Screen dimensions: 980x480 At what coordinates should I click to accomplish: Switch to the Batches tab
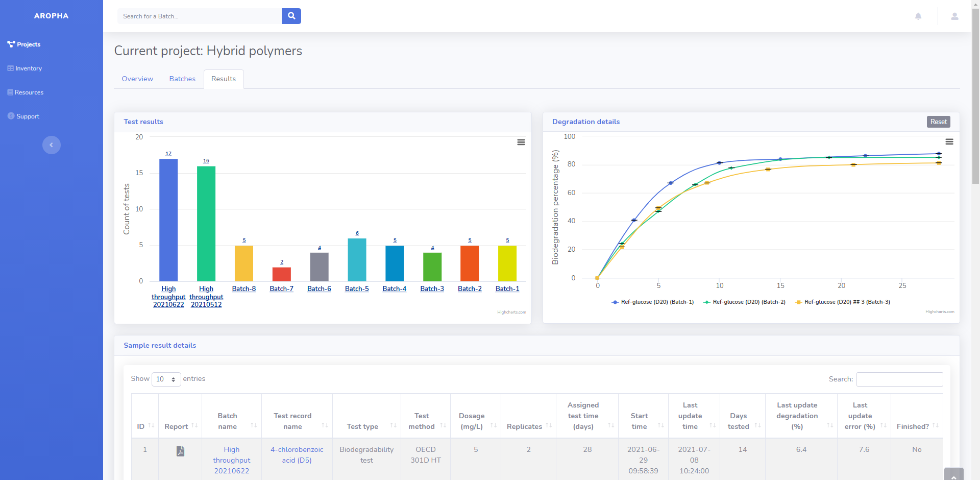point(182,79)
